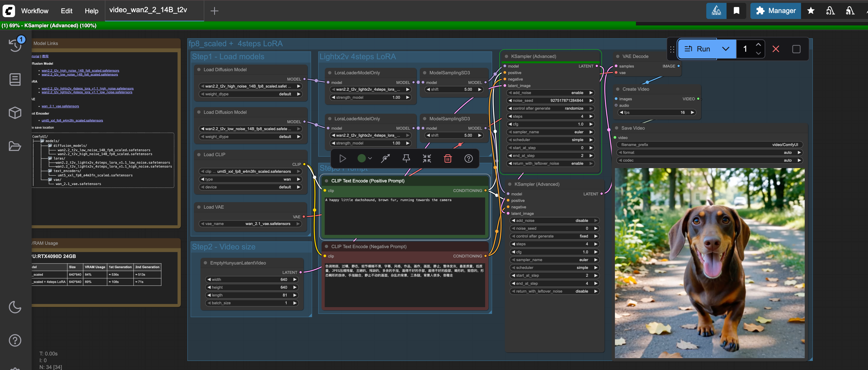Open the help center question icon
This screenshot has height=370, width=868.
pos(15,340)
